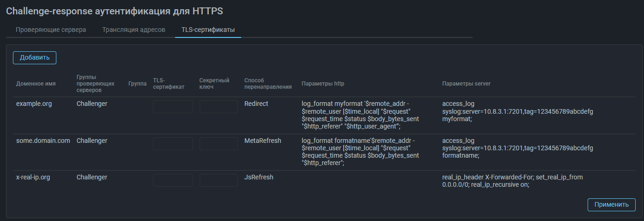Image resolution: width=644 pixels, height=221 pixels.
Task: Click the some.domain.com domain entry
Action: pos(43,141)
